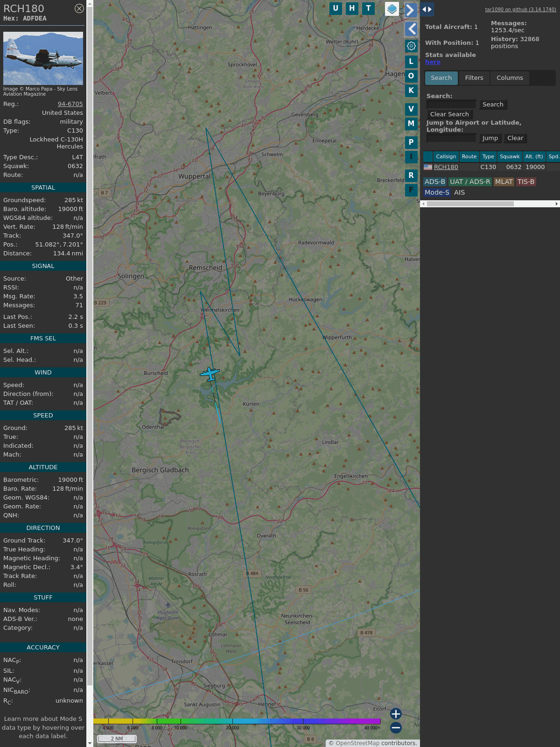This screenshot has height=747, width=560.
Task: Toggle the H map button
Action: (x=352, y=8)
